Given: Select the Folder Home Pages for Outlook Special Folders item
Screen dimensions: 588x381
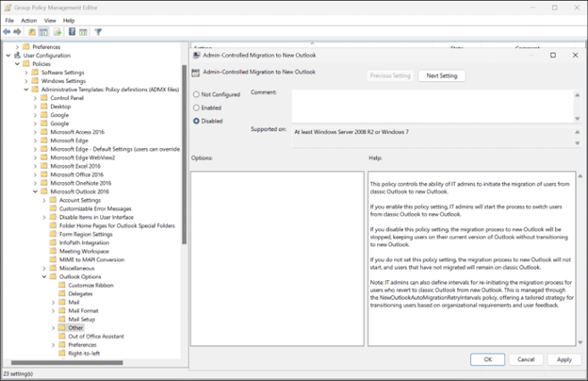Looking at the screenshot, I should tap(117, 225).
